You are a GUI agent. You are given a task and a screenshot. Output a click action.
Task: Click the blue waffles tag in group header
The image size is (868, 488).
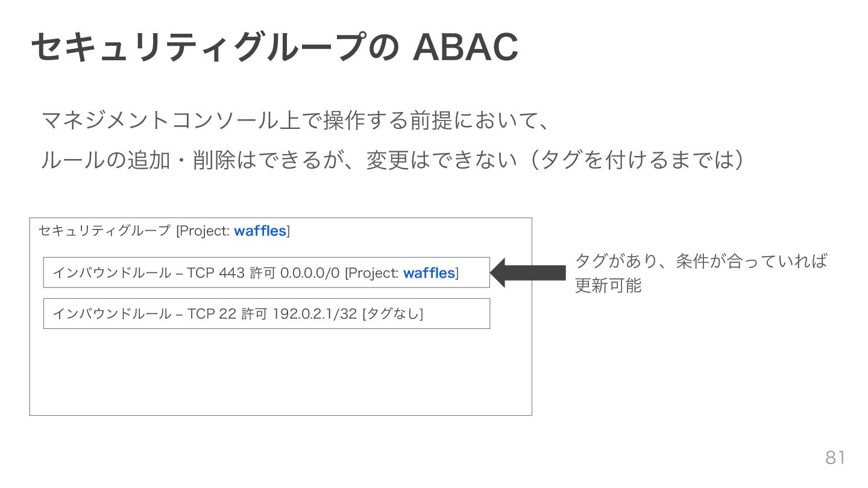[x=260, y=231]
